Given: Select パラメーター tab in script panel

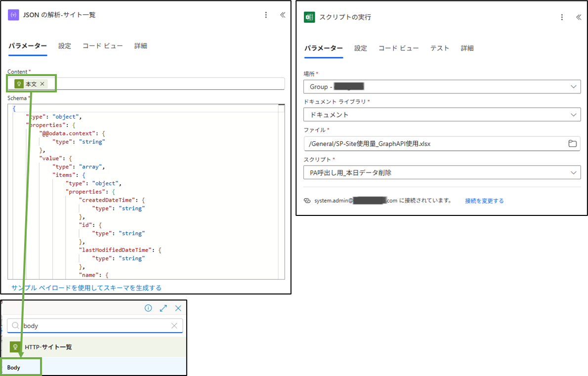Looking at the screenshot, I should (x=324, y=48).
